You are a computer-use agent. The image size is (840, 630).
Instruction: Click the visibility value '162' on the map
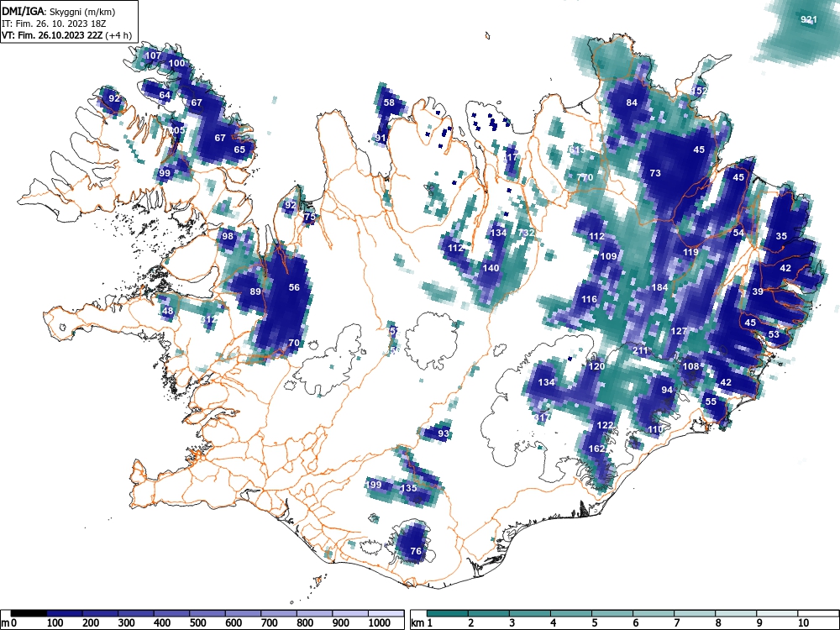596,449
